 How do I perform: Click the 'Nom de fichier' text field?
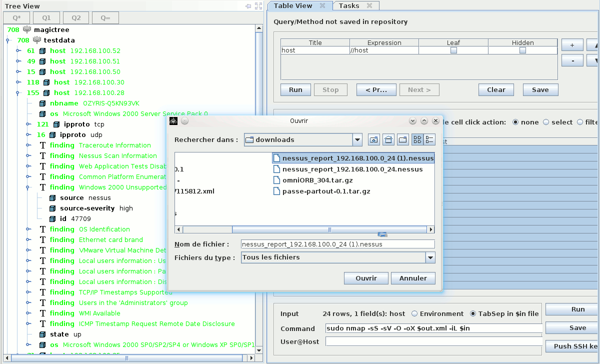(x=337, y=244)
